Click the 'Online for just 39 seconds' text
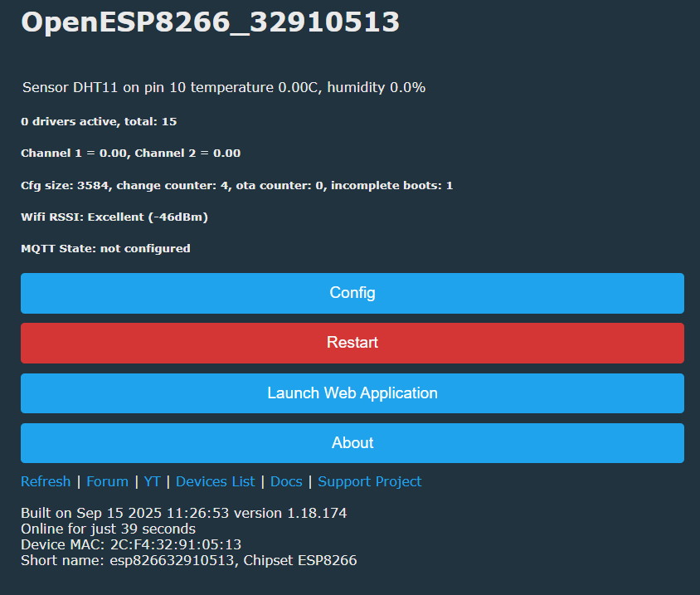 pyautogui.click(x=108, y=529)
